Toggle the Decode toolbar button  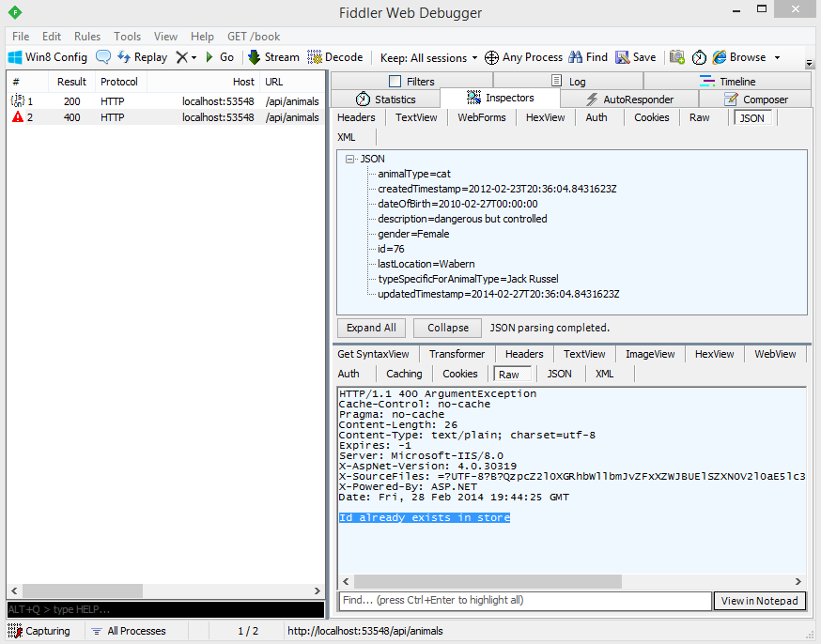click(x=316, y=57)
